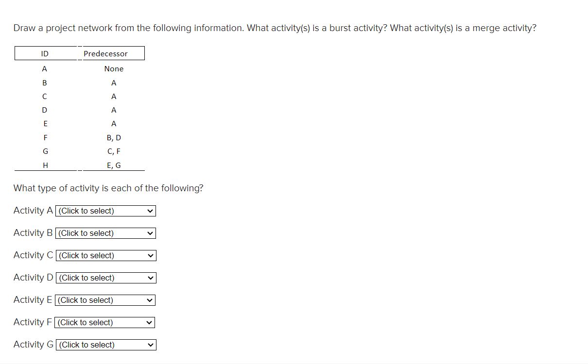Select the Predecessor column header
588x364 pixels.
pos(105,53)
